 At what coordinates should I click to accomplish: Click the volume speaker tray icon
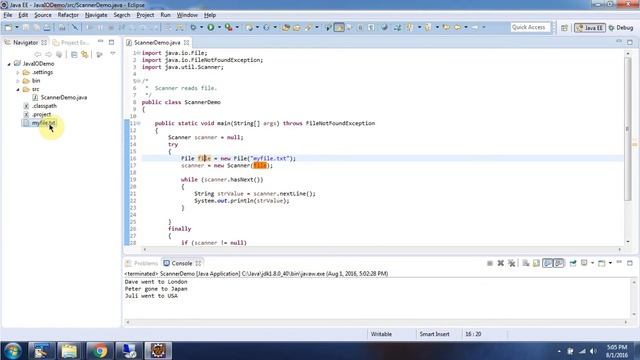coord(593,351)
